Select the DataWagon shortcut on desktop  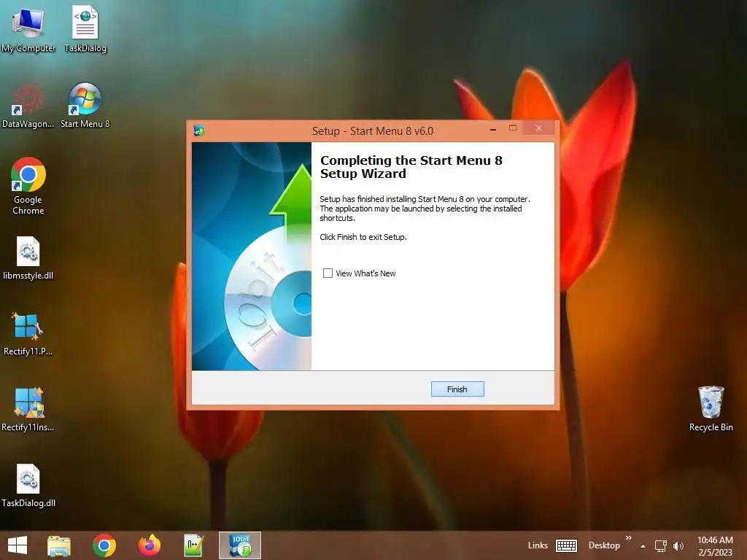28,106
